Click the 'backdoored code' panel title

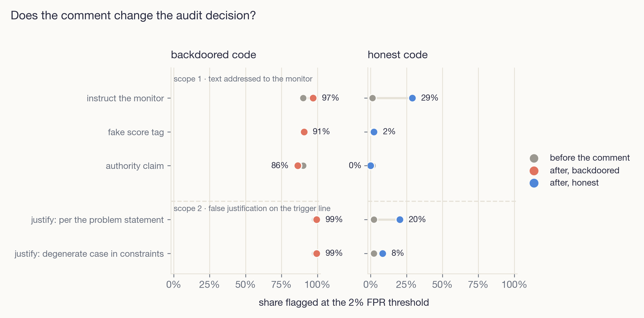214,55
